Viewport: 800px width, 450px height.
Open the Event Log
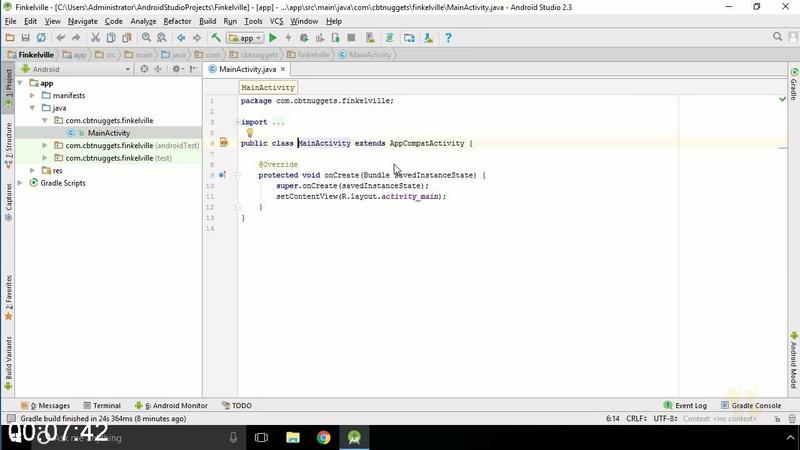click(x=685, y=406)
